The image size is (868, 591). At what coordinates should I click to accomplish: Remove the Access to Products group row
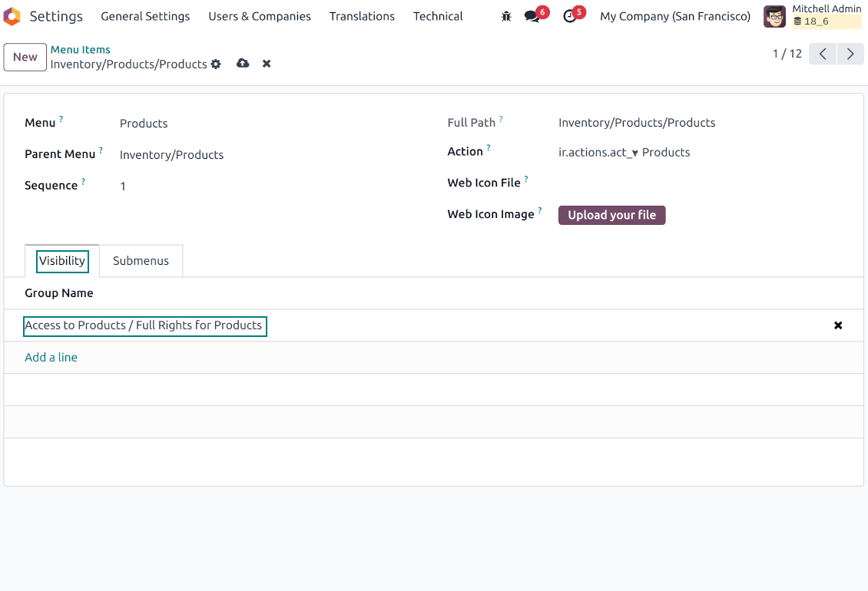click(838, 325)
